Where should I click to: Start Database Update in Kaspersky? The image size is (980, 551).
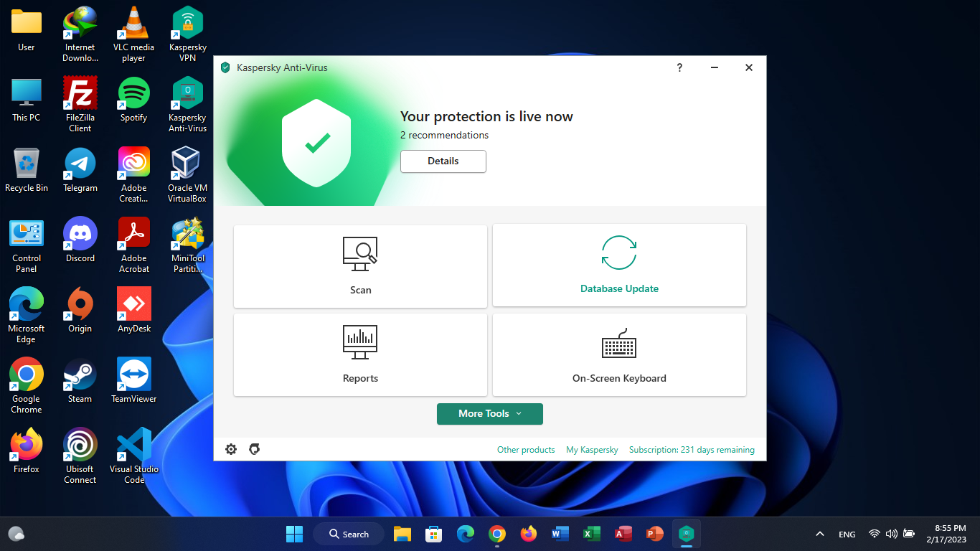619,265
